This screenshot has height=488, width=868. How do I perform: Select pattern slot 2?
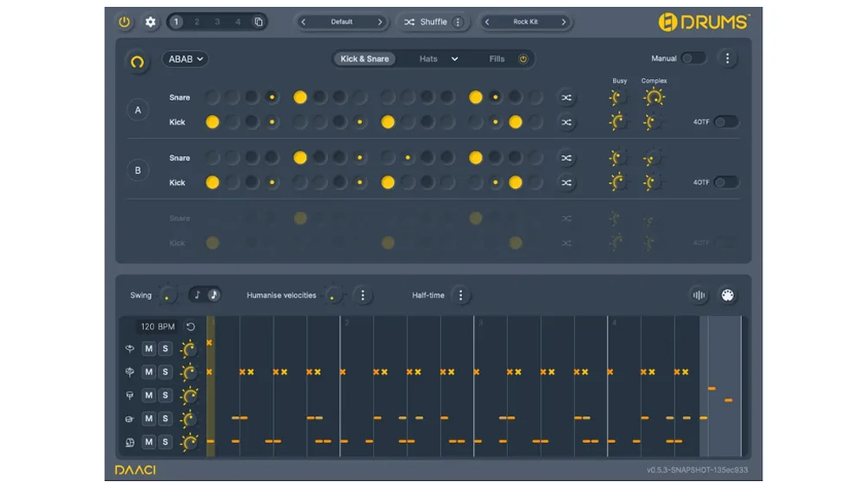click(197, 21)
